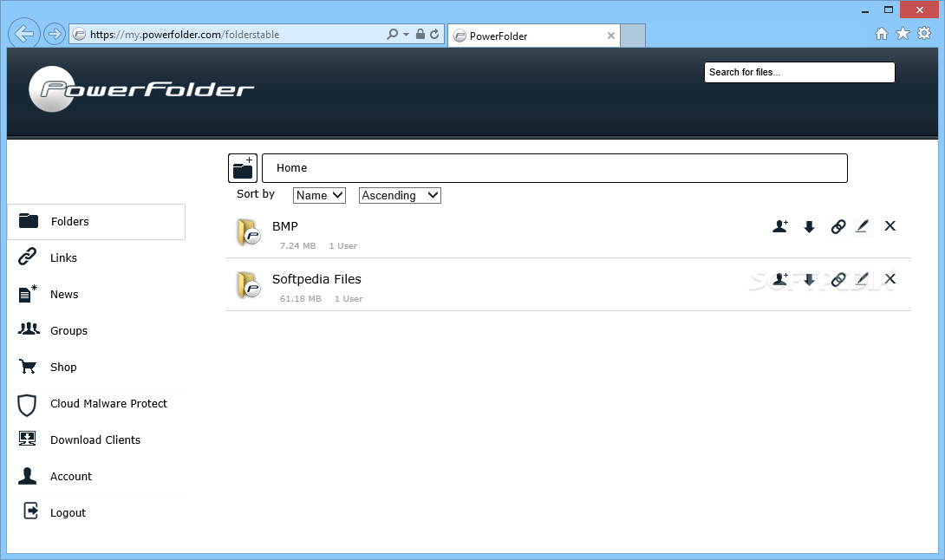
Task: Rename the BMP folder with pencil icon
Action: click(863, 226)
